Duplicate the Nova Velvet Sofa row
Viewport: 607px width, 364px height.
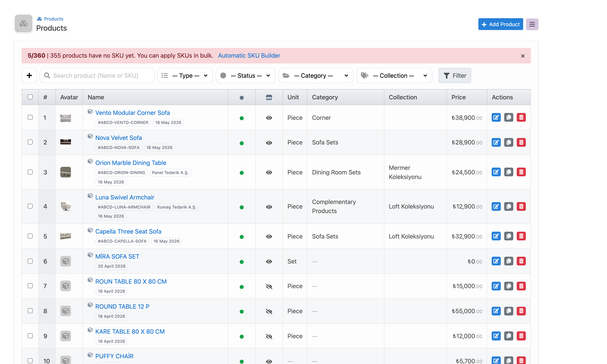click(508, 142)
